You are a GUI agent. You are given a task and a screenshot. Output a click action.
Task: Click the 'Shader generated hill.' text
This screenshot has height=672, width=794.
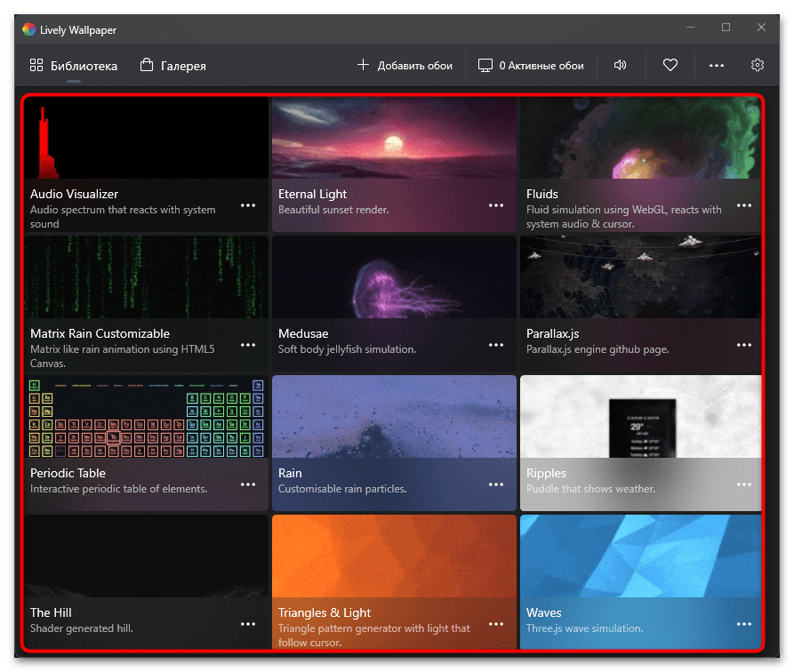coord(82,628)
